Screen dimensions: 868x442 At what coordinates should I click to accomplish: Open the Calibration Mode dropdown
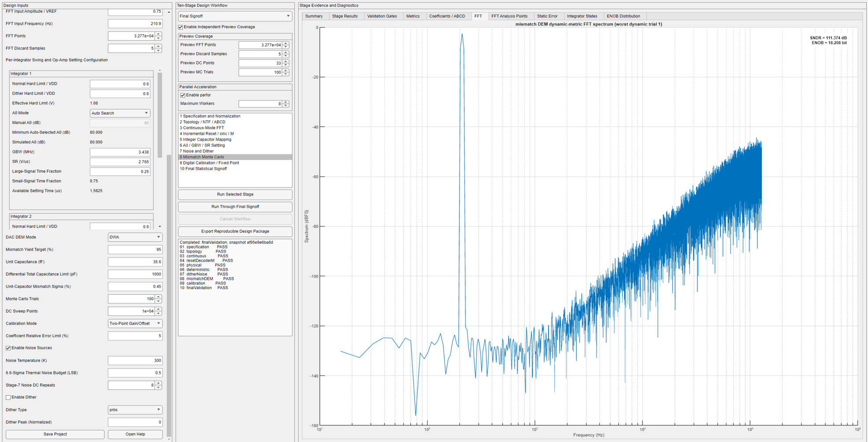(135, 323)
